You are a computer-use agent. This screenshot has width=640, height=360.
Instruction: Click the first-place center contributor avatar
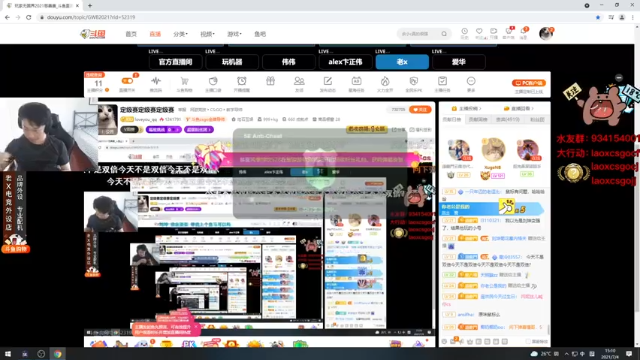pyautogui.click(x=493, y=150)
